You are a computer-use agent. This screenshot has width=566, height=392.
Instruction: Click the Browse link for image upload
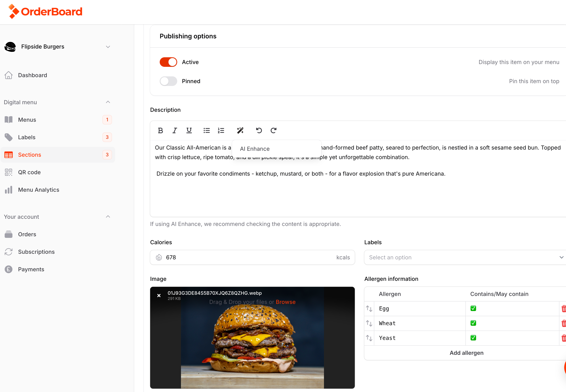(x=285, y=302)
